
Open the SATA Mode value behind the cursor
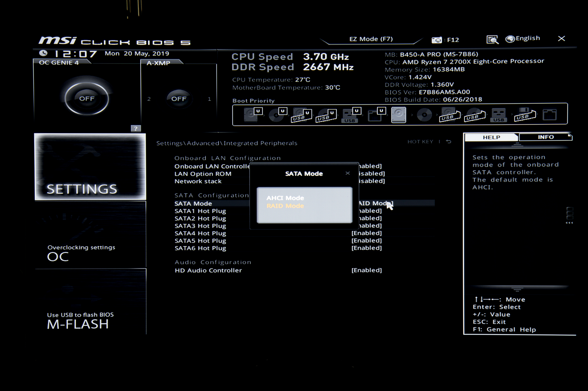pos(376,203)
